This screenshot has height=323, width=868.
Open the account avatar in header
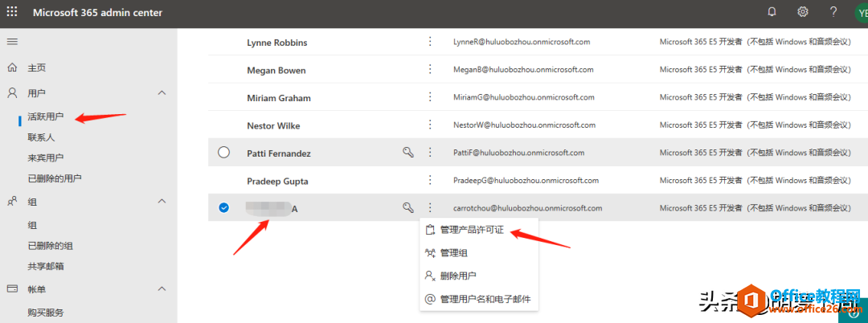(862, 13)
